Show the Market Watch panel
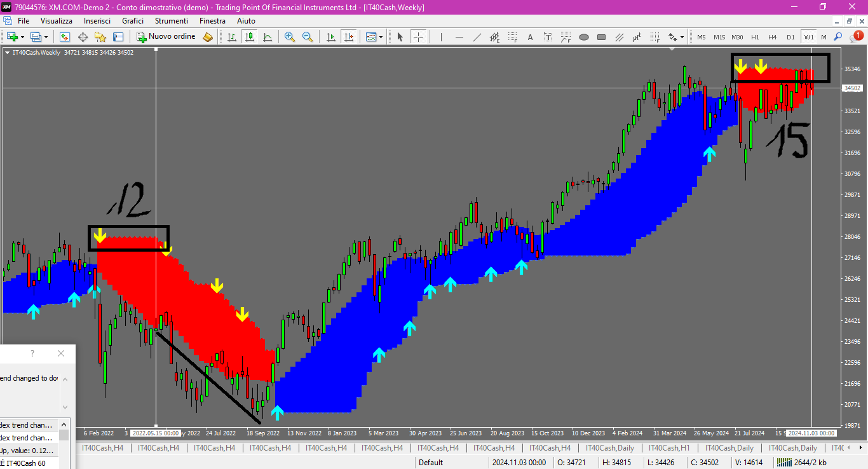 (65, 37)
